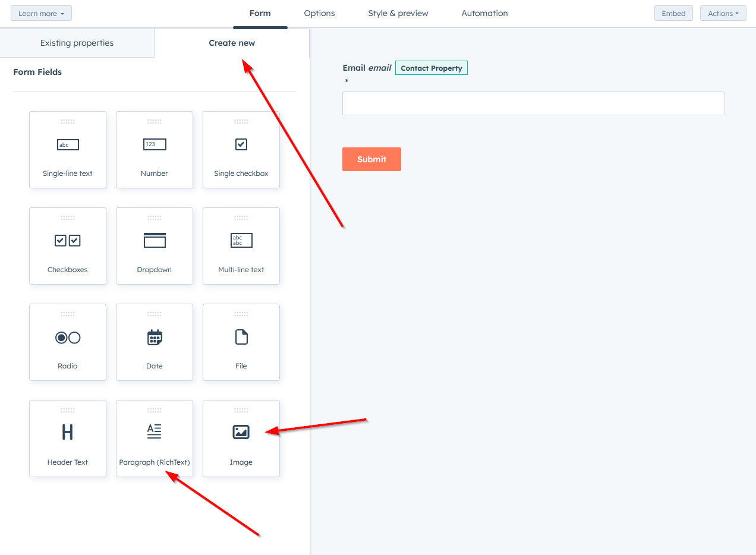Select the Single-line text field type

click(67, 149)
